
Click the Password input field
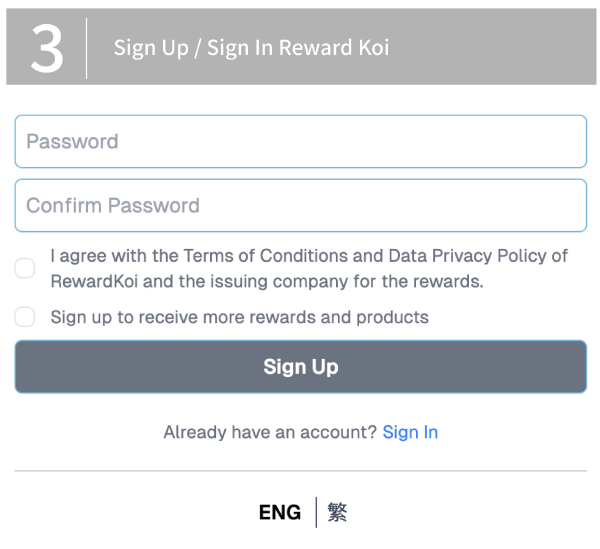(x=300, y=142)
